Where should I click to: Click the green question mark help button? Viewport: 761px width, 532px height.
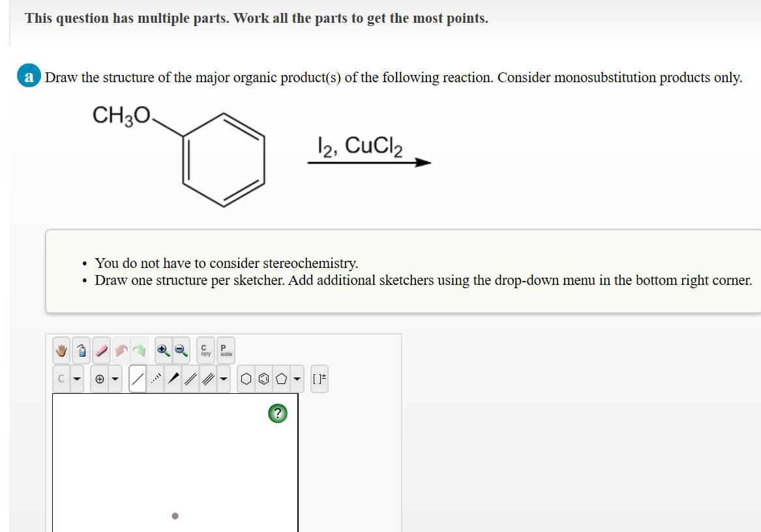pyautogui.click(x=278, y=413)
